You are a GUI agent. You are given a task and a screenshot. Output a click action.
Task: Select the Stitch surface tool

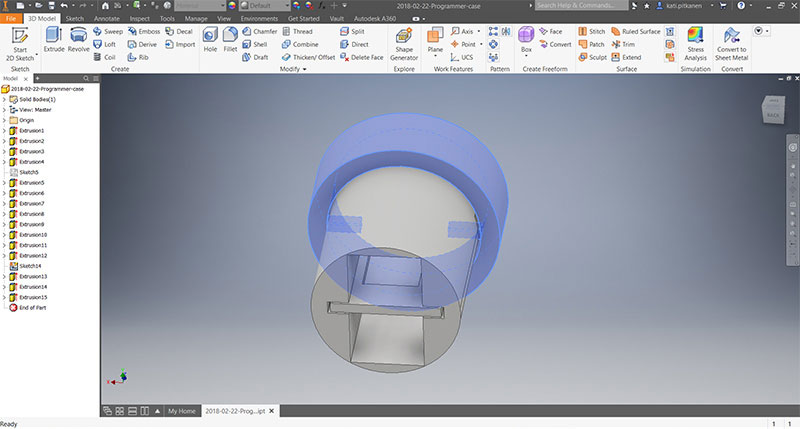[x=591, y=31]
